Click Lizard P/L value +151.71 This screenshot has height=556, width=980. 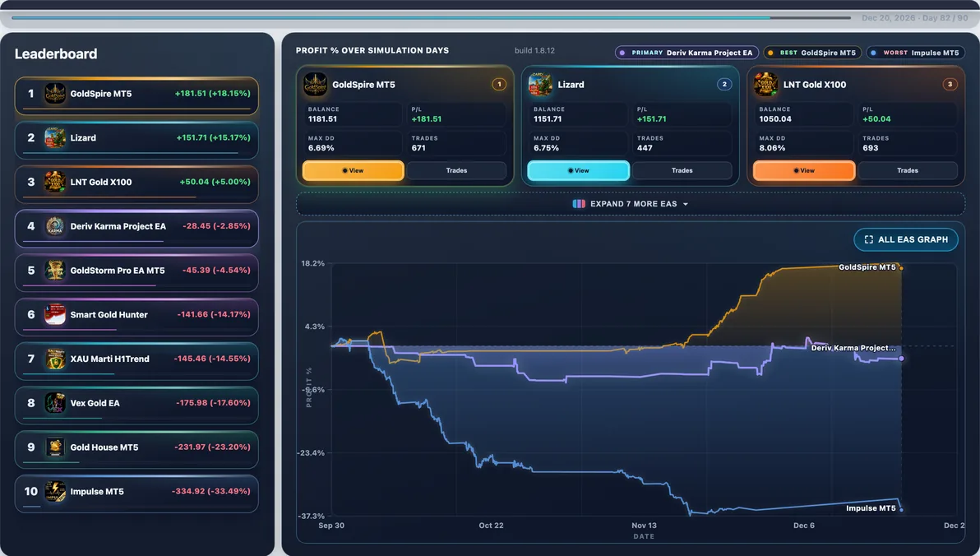tap(652, 118)
